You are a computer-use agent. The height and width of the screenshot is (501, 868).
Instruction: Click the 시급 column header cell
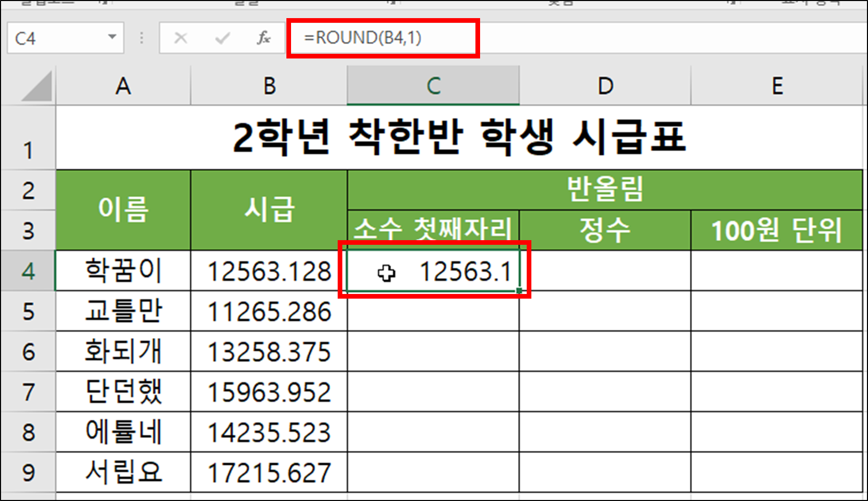click(x=268, y=210)
